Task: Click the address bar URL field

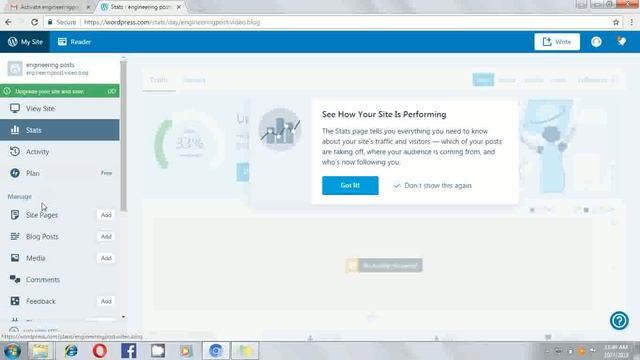Action: [x=327, y=22]
